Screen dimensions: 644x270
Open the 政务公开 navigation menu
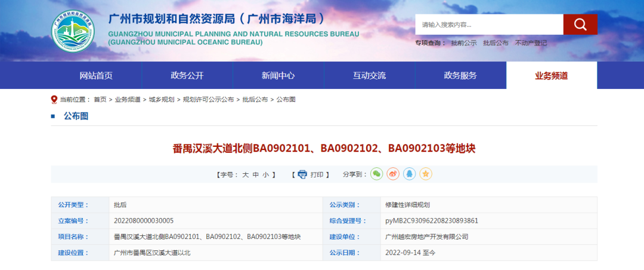tap(187, 75)
